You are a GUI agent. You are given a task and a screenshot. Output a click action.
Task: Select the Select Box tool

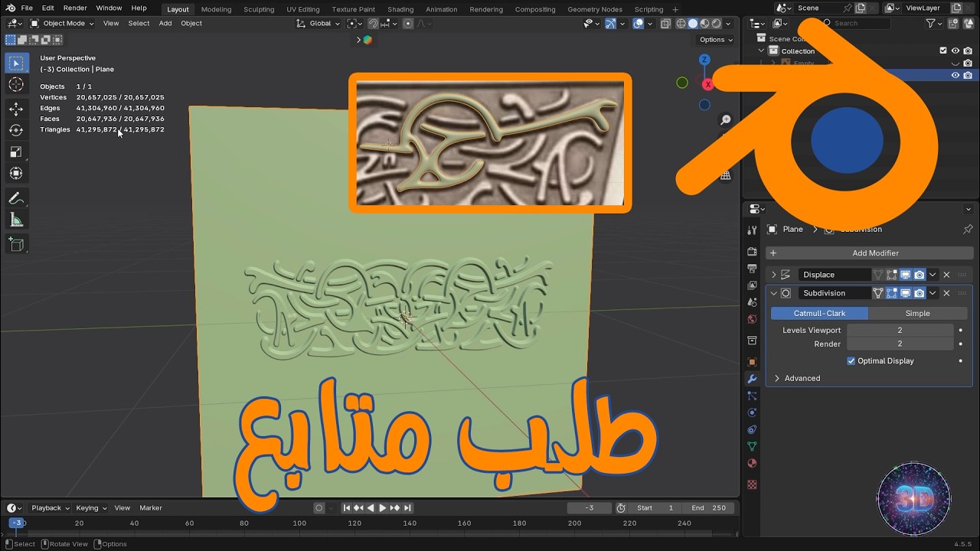click(x=16, y=63)
